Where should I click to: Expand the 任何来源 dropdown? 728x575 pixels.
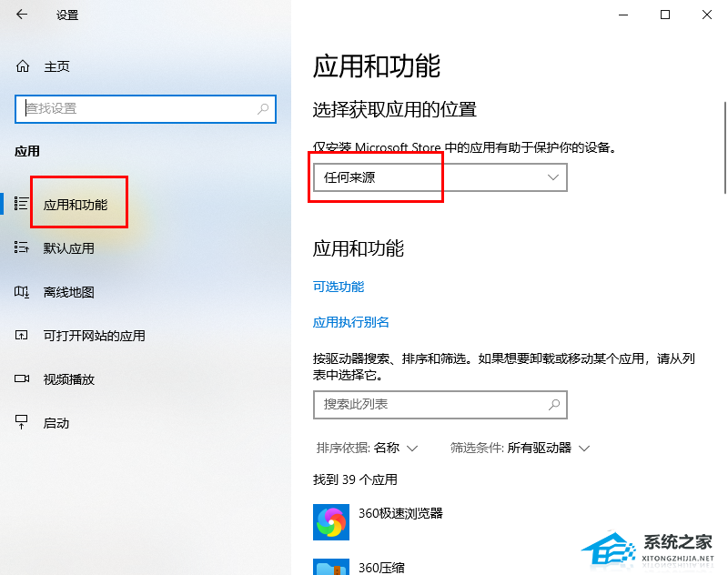tap(440, 177)
